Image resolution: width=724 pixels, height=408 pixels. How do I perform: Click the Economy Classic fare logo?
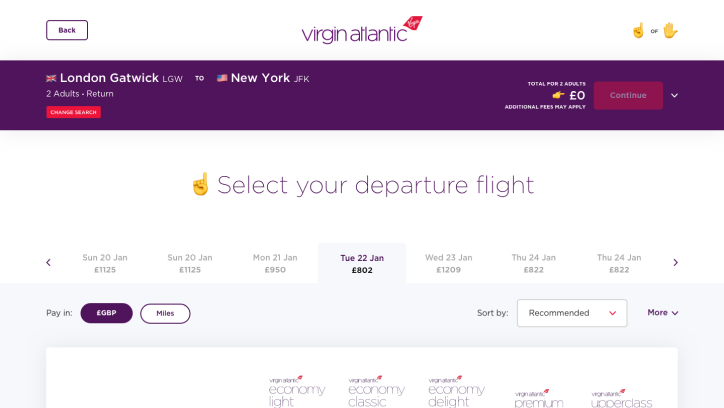click(x=377, y=391)
